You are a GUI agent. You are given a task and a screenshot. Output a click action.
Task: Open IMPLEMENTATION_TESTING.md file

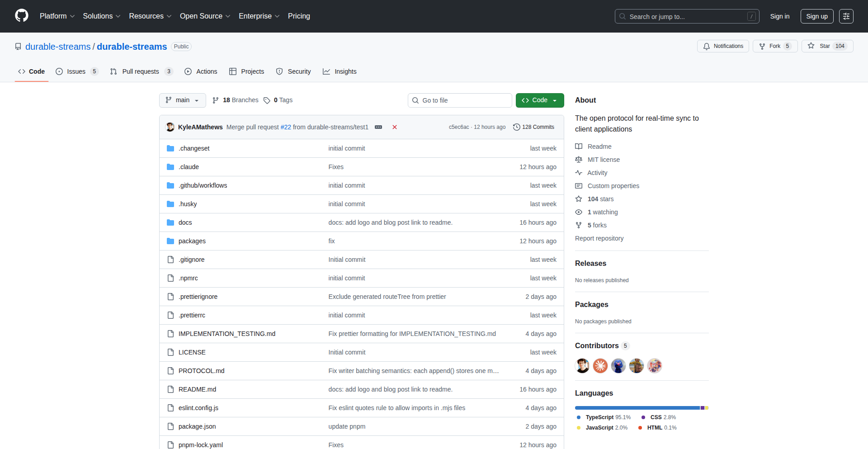click(x=227, y=334)
